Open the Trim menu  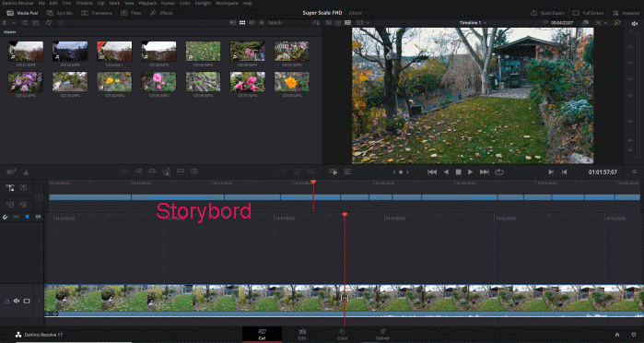(66, 3)
